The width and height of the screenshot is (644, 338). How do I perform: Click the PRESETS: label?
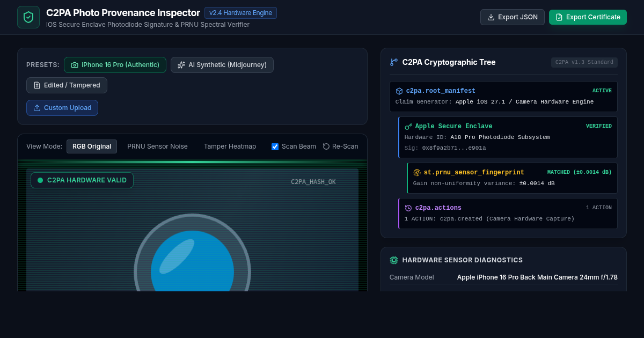43,65
